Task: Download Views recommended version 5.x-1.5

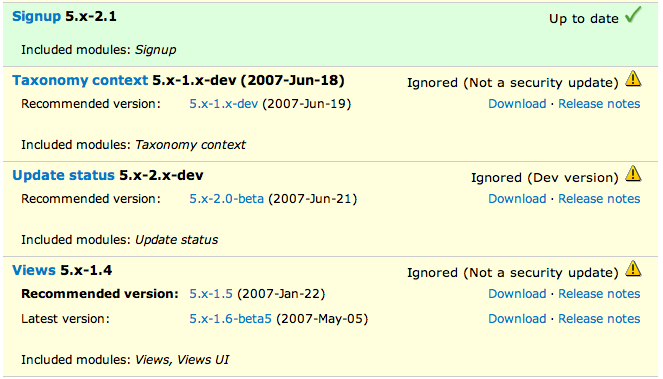Action: pyautogui.click(x=518, y=294)
